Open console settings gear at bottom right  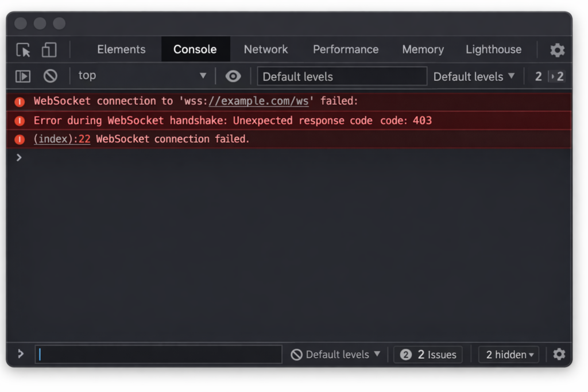559,354
